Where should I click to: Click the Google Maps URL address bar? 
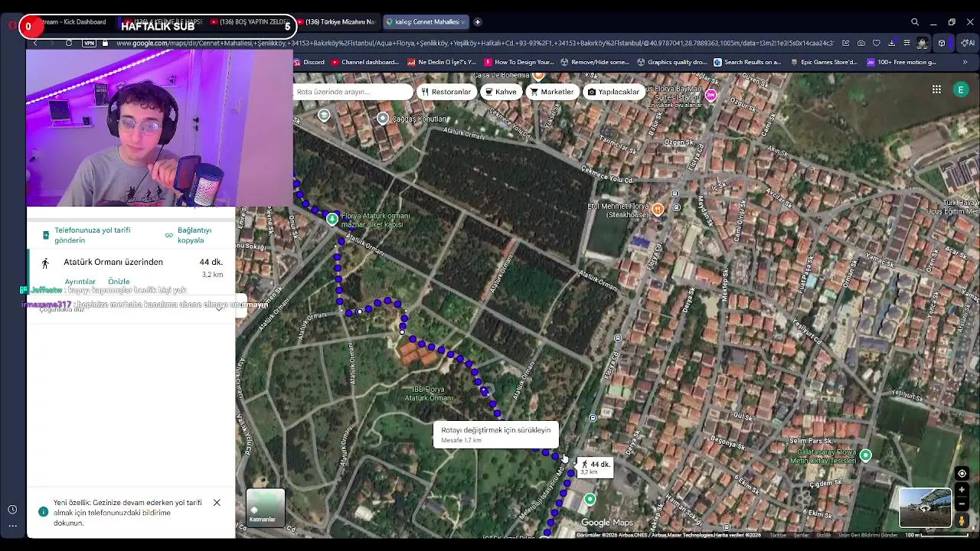(x=475, y=43)
